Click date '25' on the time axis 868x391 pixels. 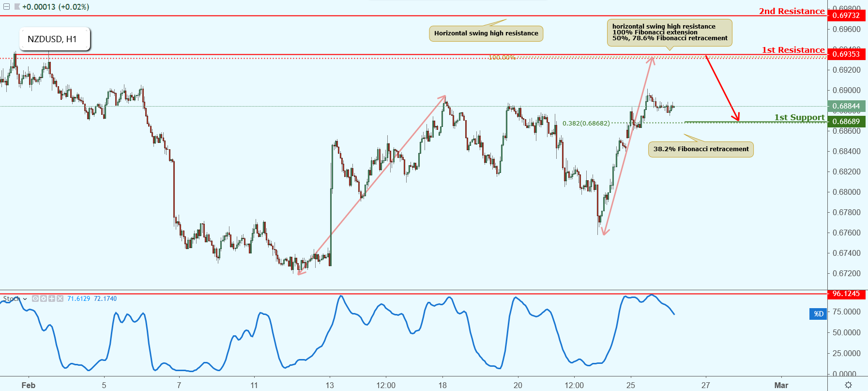click(x=630, y=385)
